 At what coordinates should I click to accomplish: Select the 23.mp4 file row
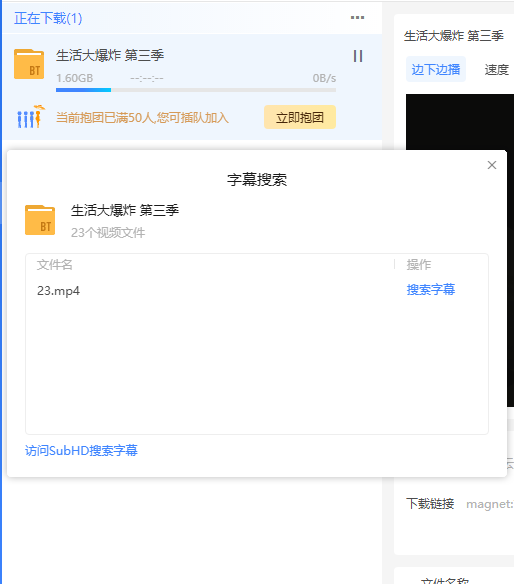pos(257,291)
